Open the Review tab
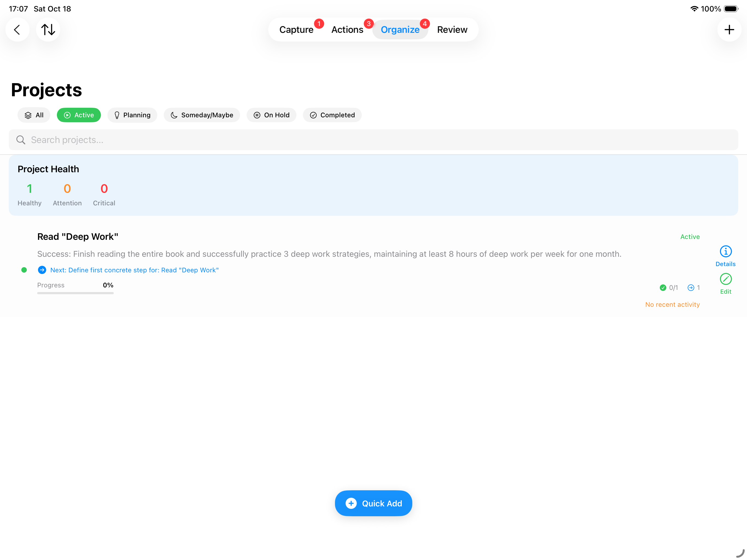The image size is (747, 560). pyautogui.click(x=452, y=29)
